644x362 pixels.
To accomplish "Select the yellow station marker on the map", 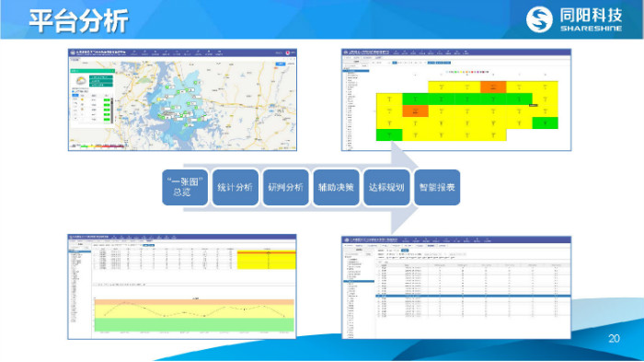I will click(x=158, y=99).
